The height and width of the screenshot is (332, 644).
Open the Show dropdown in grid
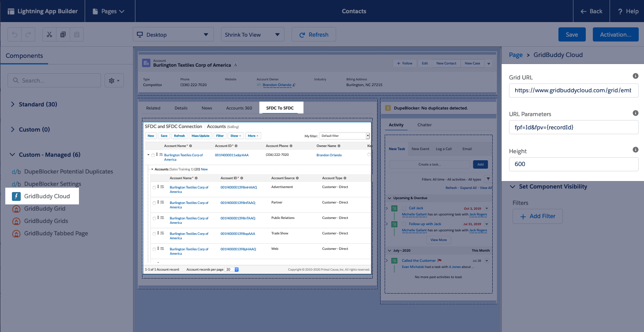tap(236, 136)
